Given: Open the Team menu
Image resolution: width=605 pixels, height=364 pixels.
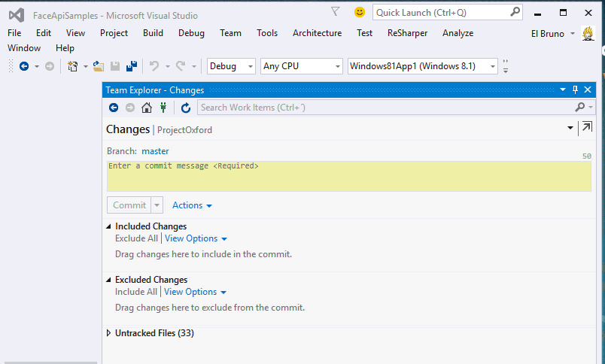Looking at the screenshot, I should coord(230,33).
